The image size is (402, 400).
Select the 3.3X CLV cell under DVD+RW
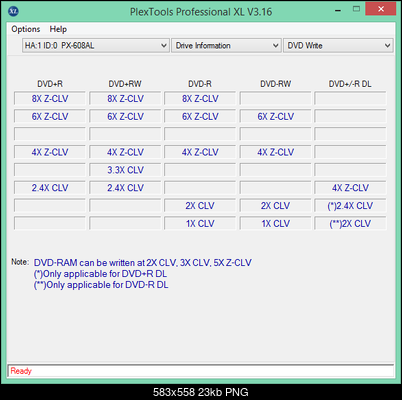[125, 170]
